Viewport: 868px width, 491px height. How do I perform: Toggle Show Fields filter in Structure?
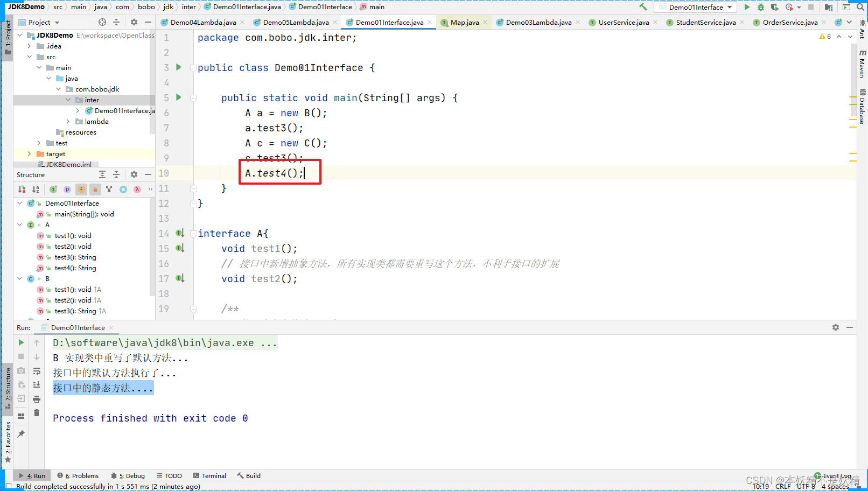81,189
